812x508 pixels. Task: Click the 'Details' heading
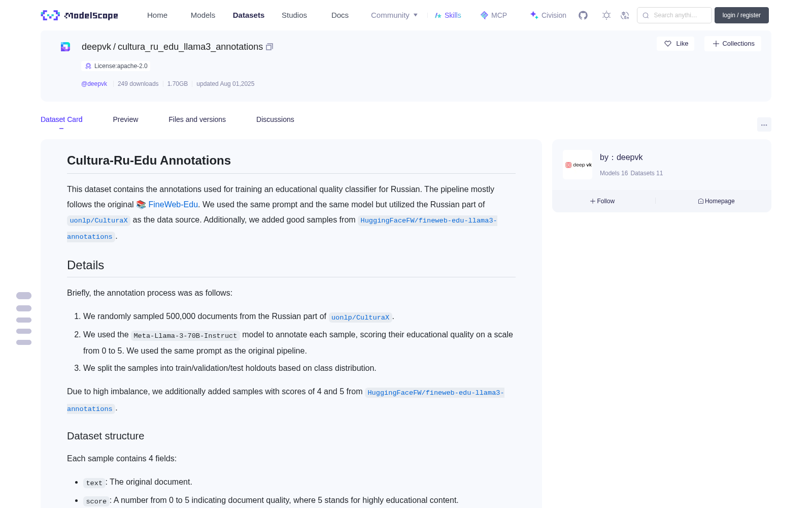(x=85, y=265)
